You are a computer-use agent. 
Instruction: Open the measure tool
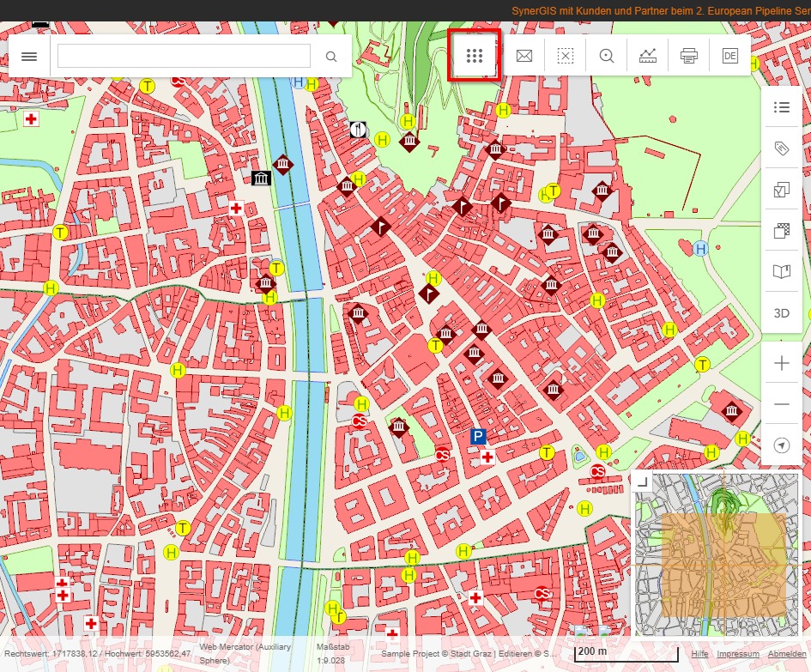[648, 57]
